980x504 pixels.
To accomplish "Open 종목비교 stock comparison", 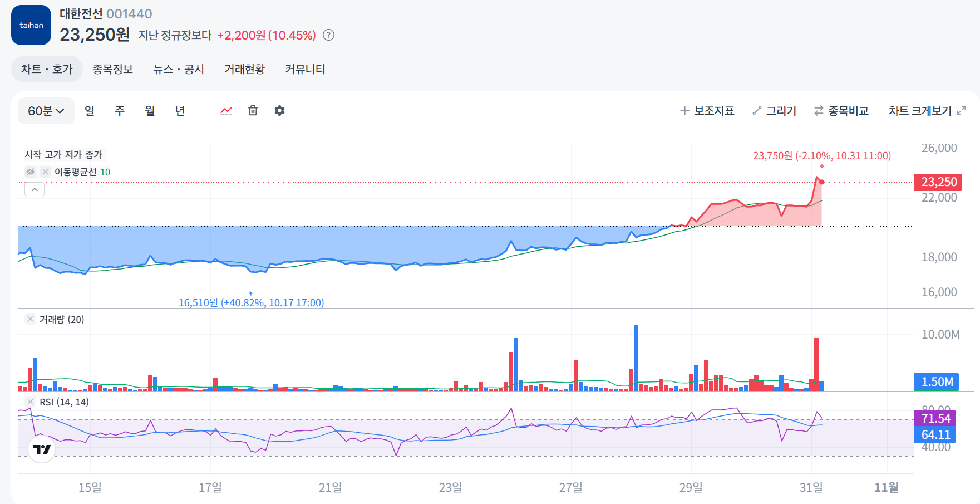I will [x=841, y=111].
